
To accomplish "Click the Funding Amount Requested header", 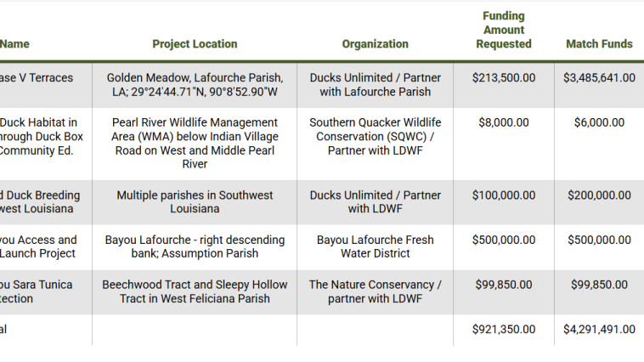I will [x=503, y=31].
